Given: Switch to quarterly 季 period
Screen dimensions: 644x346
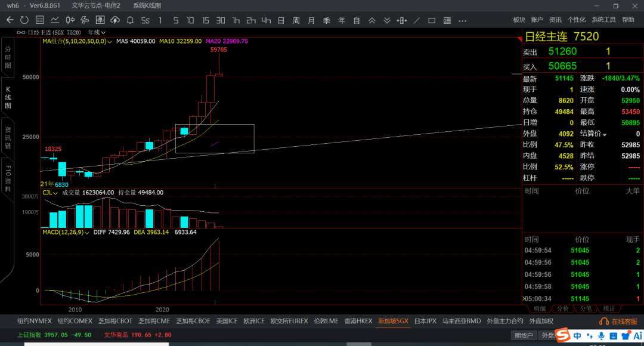Looking at the screenshot, I should pos(327,20).
